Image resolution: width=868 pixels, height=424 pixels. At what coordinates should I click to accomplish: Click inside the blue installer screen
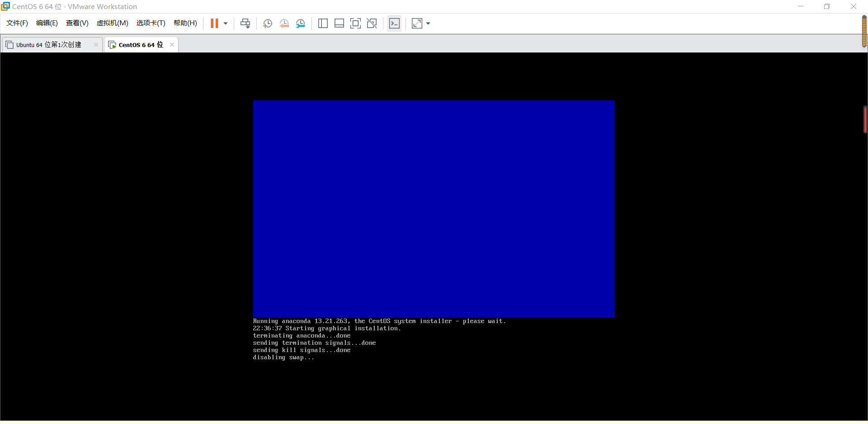pyautogui.click(x=434, y=209)
